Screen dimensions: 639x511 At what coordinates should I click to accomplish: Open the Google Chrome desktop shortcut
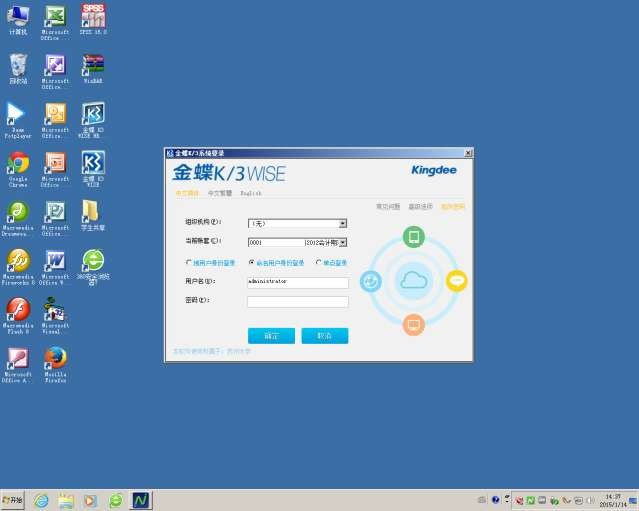tap(18, 169)
